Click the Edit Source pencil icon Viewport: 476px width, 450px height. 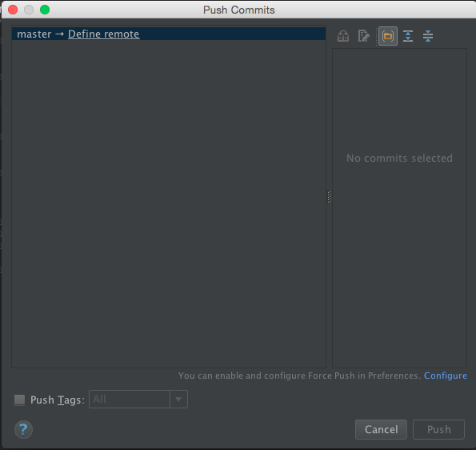(x=363, y=36)
